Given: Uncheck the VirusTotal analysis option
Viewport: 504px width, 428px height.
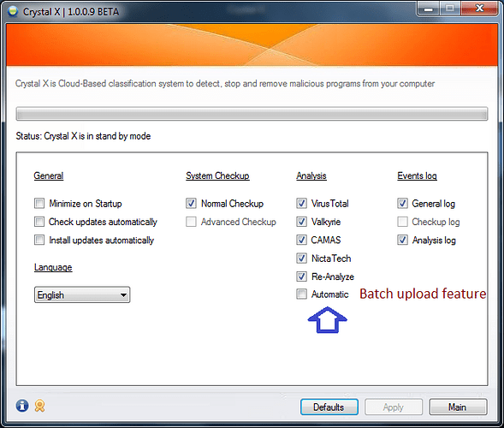Looking at the screenshot, I should (x=301, y=203).
